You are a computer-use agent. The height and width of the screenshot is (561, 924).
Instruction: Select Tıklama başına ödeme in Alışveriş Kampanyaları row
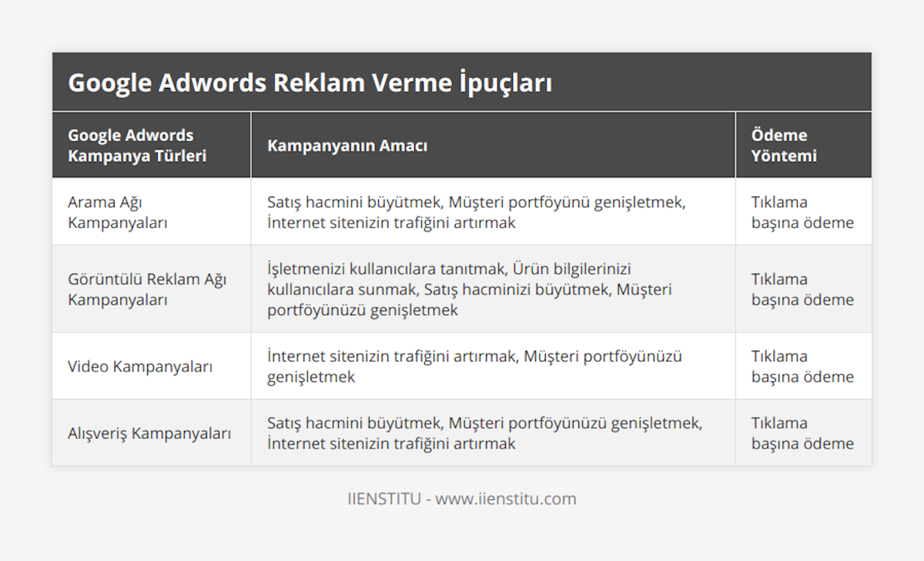[802, 433]
